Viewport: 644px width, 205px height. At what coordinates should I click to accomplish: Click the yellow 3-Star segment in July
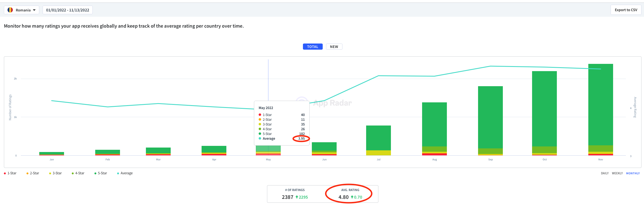[x=378, y=153]
